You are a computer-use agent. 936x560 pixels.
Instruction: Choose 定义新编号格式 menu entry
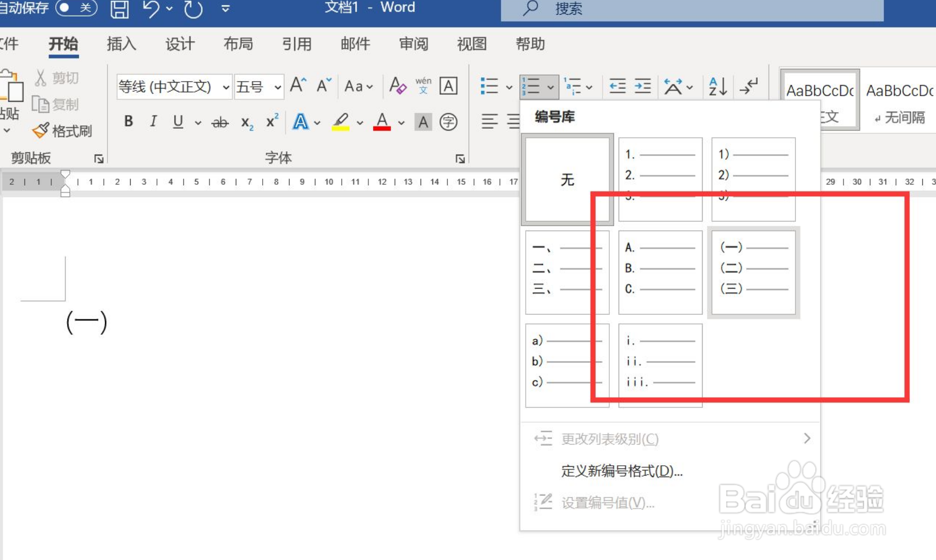tap(621, 470)
